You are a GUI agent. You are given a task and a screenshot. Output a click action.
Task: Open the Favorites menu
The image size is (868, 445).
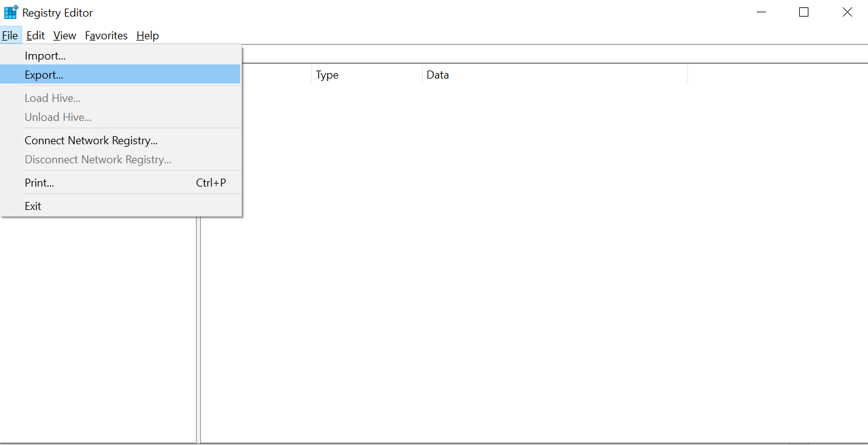tap(106, 36)
